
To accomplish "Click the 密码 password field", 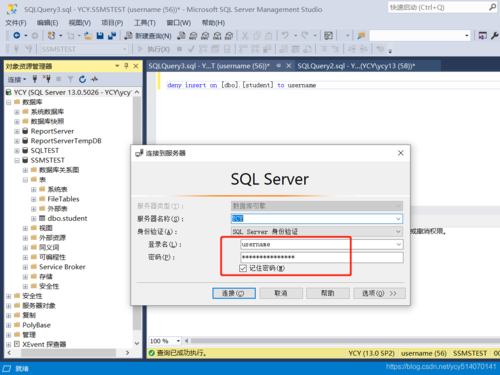I will 322,257.
